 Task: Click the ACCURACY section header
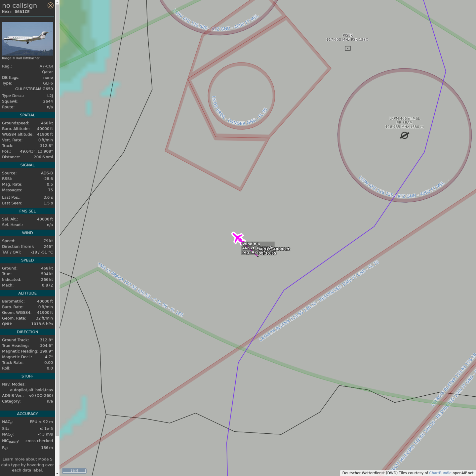click(27, 414)
